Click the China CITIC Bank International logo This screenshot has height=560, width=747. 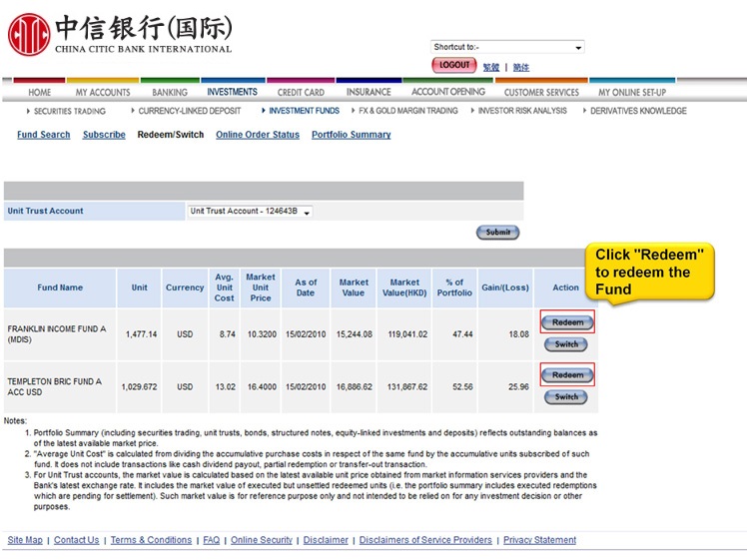120,34
